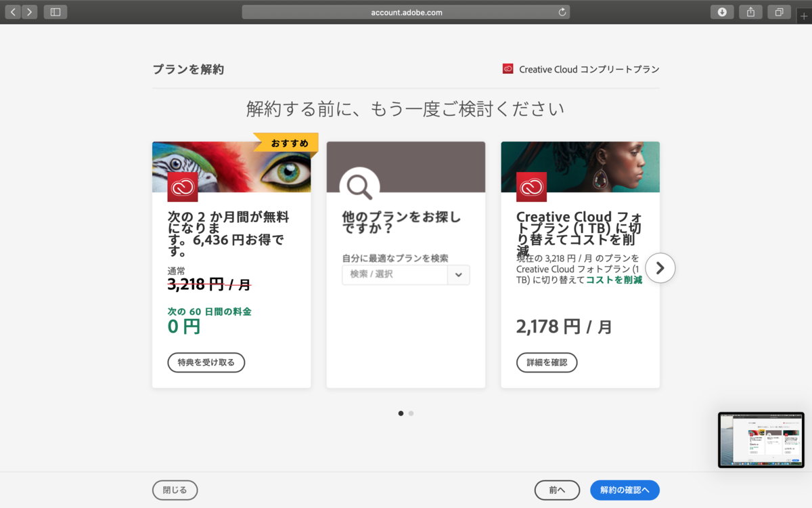Click the Share icon in Safari toolbar
Screen dimensions: 812x508
(750, 12)
